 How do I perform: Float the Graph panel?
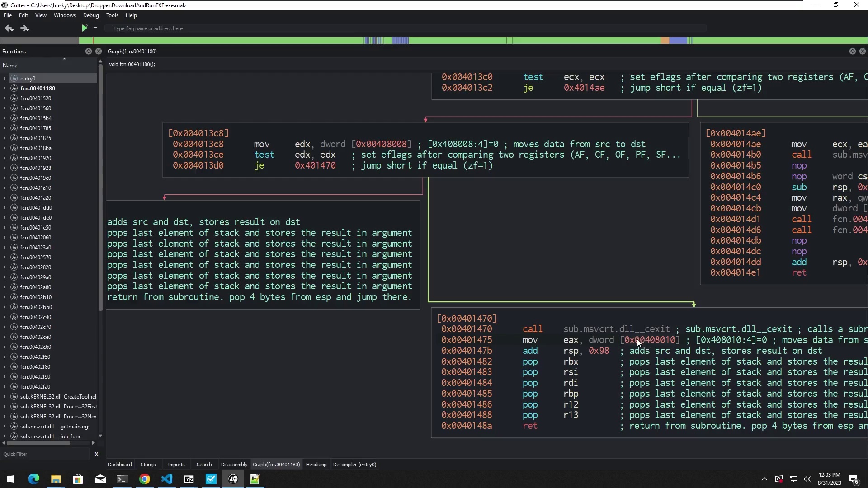pos(853,52)
